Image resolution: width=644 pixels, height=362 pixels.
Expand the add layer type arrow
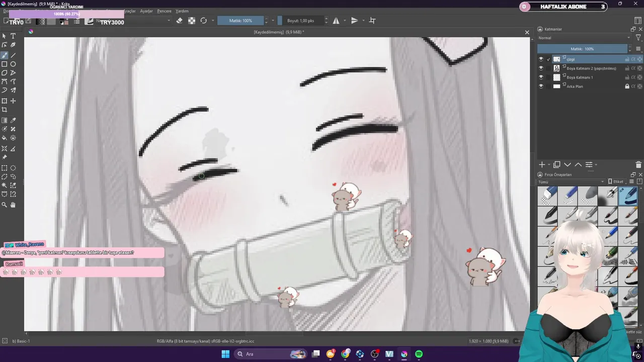click(548, 165)
